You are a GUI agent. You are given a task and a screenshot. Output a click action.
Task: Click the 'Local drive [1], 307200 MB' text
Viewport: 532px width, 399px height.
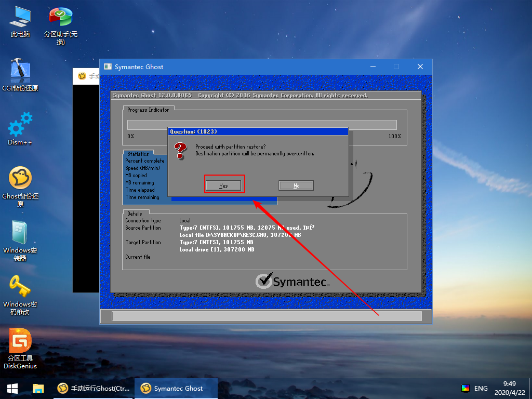point(217,249)
